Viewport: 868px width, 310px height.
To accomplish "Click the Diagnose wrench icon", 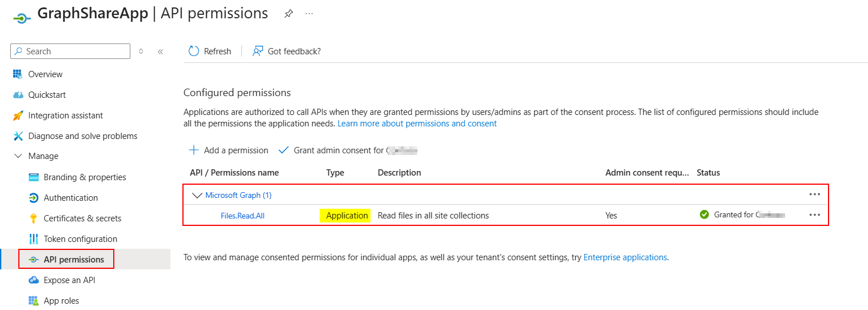I will click(18, 136).
